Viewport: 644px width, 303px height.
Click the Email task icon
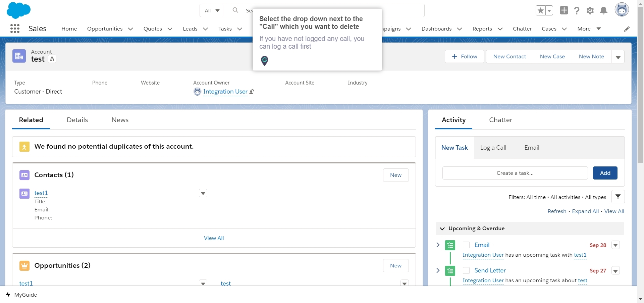[450, 245]
